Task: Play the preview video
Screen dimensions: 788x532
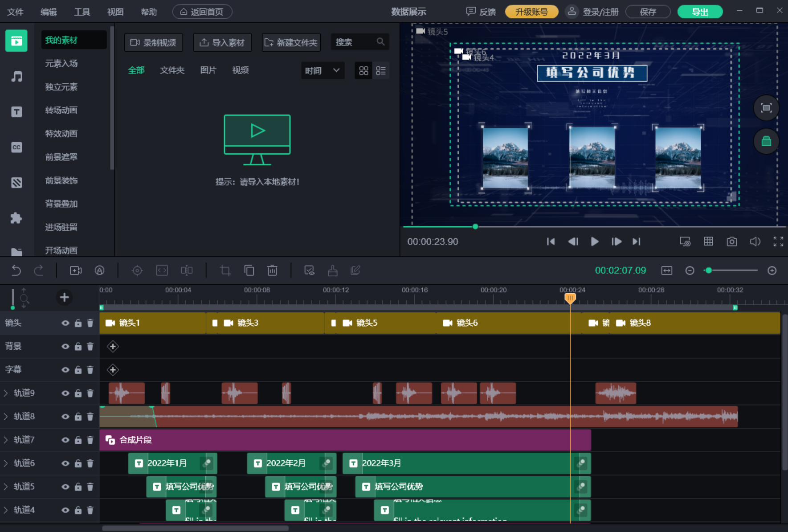Action: (594, 241)
